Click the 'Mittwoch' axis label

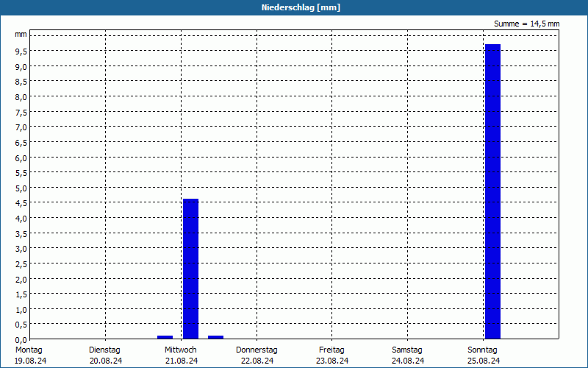180,350
